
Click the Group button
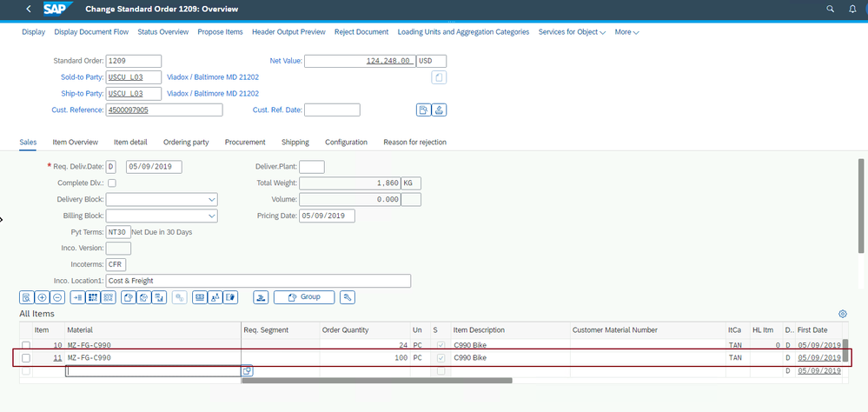coord(304,297)
